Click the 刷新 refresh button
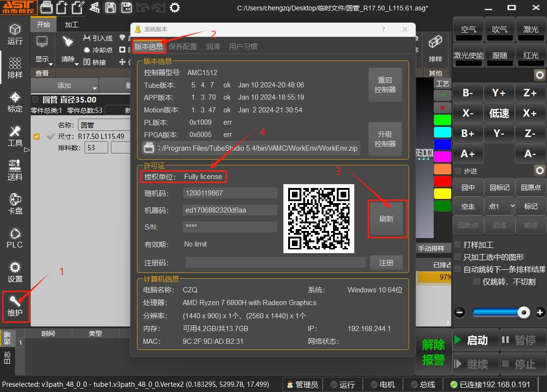Screen dimensions: 547x392 pyautogui.click(x=386, y=219)
